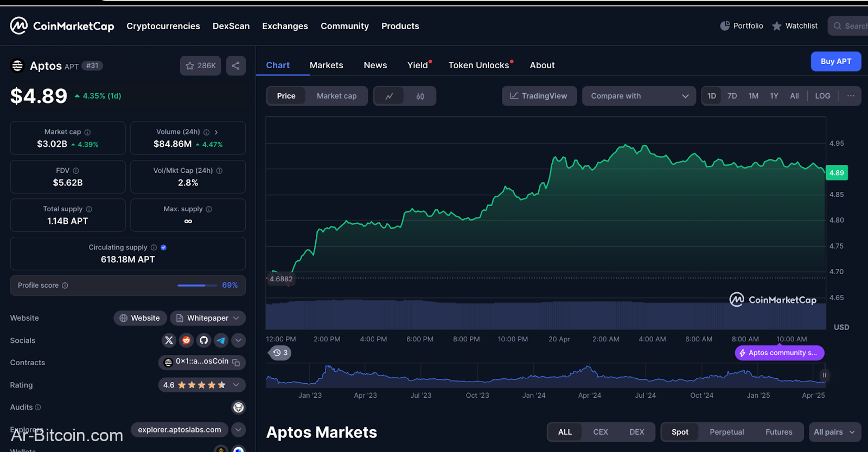Switch to the Markets tab
Viewport: 868px width, 452px height.
(x=327, y=65)
